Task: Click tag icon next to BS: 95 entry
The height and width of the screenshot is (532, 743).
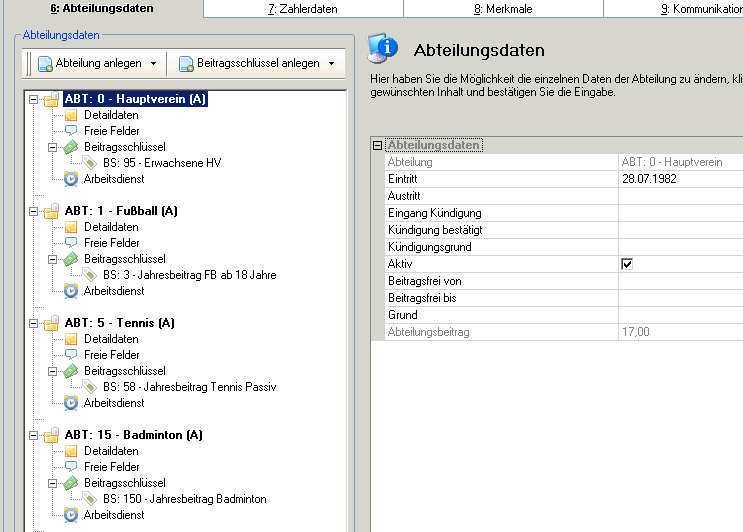Action: [90, 163]
